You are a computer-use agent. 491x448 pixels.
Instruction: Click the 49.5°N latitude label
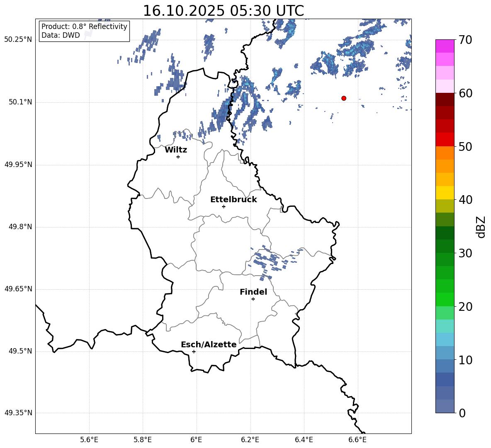coord(20,351)
